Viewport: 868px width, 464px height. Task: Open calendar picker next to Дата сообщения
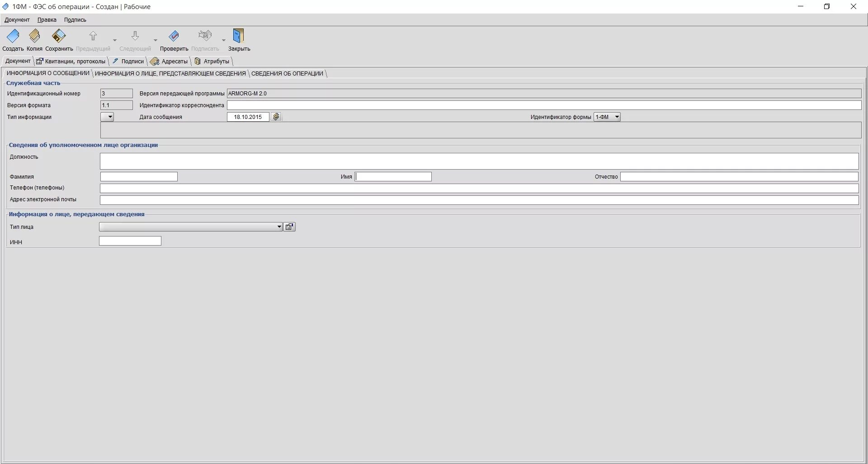(x=276, y=117)
